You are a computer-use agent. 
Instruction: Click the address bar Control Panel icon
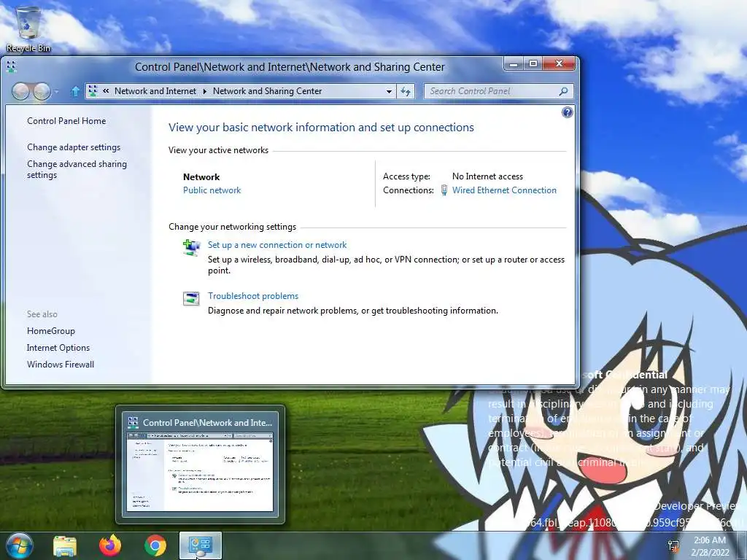tap(93, 91)
